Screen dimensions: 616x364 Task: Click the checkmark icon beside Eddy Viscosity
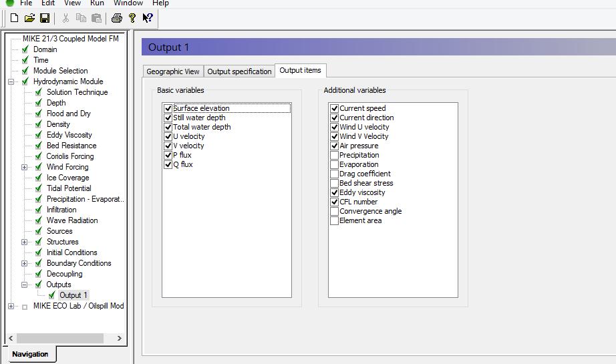(x=39, y=135)
